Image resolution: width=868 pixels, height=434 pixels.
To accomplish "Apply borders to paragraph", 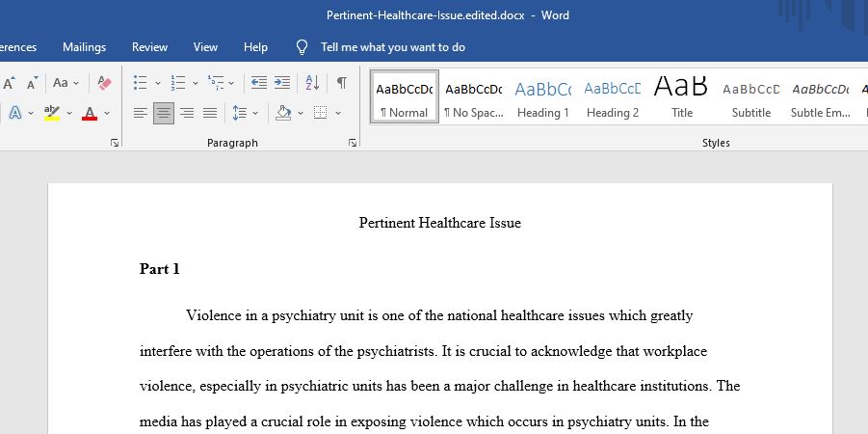I will point(320,113).
